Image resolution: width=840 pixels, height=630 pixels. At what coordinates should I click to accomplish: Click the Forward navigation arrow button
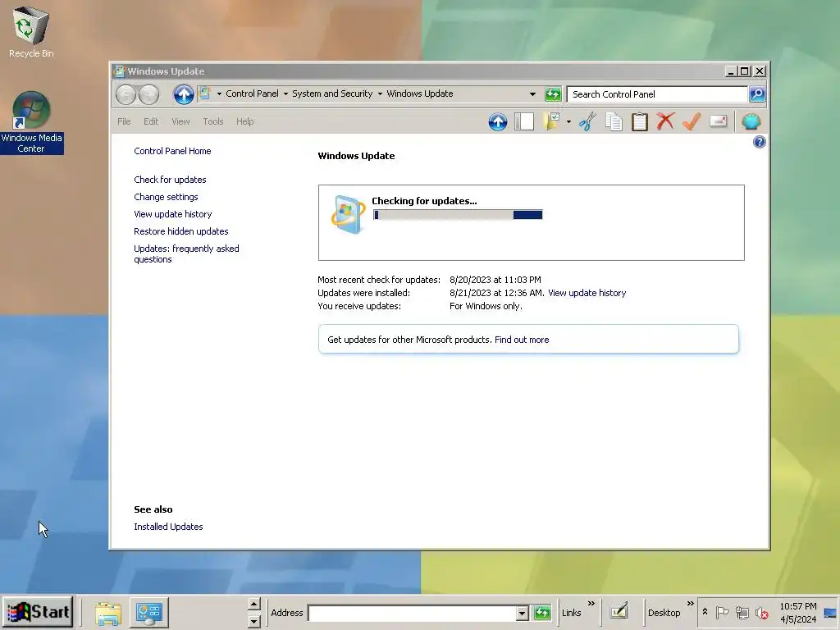(149, 95)
